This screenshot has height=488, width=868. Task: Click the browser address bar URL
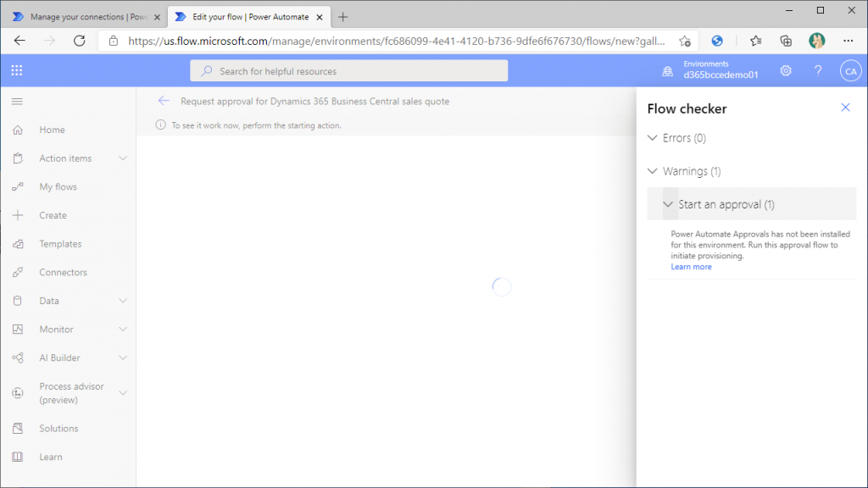click(x=397, y=41)
